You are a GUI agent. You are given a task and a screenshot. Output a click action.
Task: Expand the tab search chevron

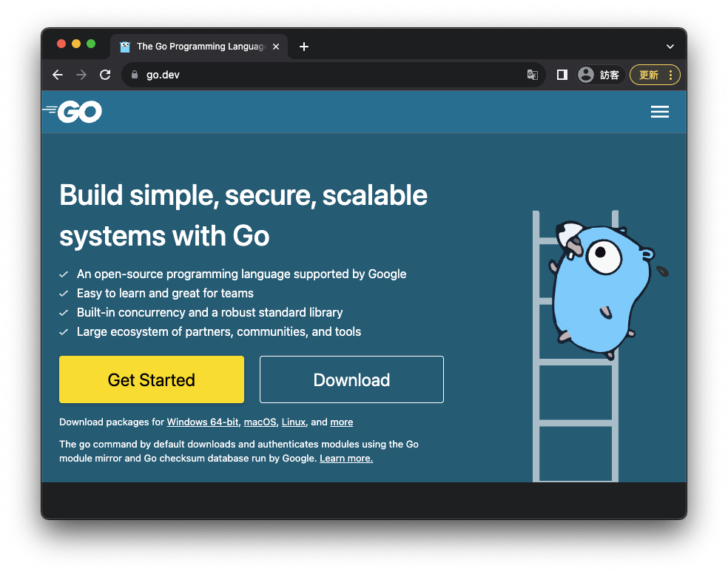coord(670,47)
